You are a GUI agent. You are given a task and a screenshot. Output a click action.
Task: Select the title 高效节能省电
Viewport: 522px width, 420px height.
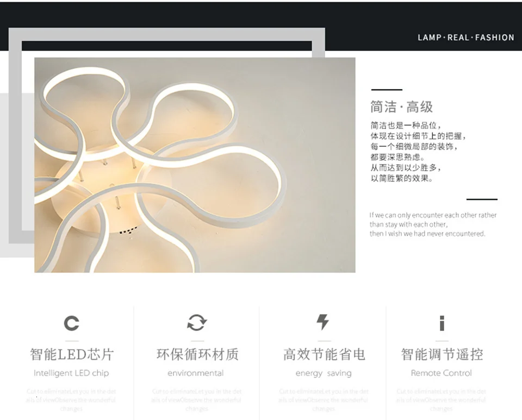324,354
